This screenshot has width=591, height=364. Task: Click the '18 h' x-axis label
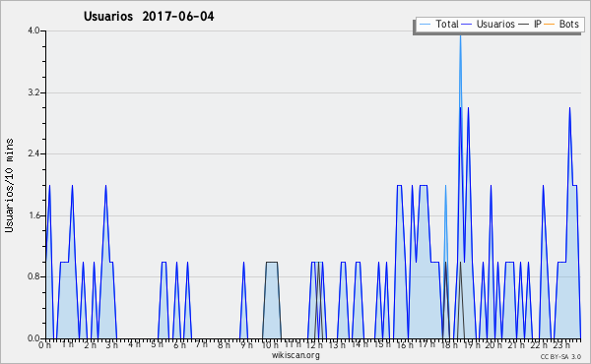click(450, 345)
